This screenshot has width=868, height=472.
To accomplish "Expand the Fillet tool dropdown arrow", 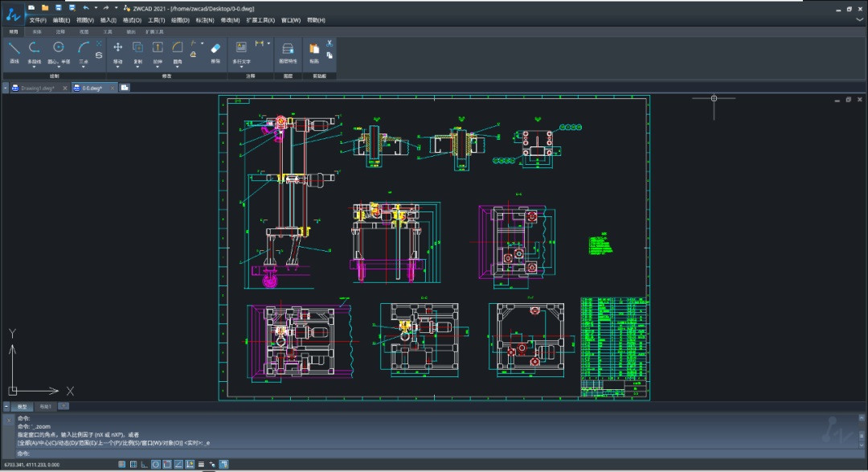I will tap(178, 67).
